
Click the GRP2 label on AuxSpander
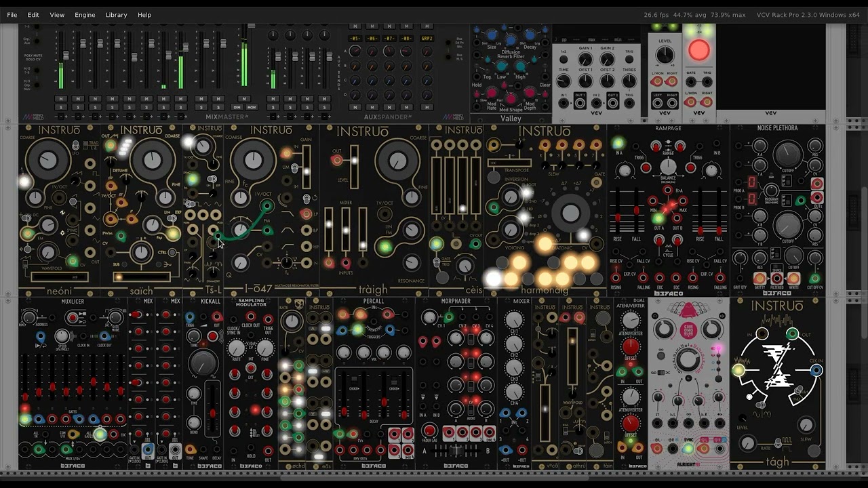point(427,39)
